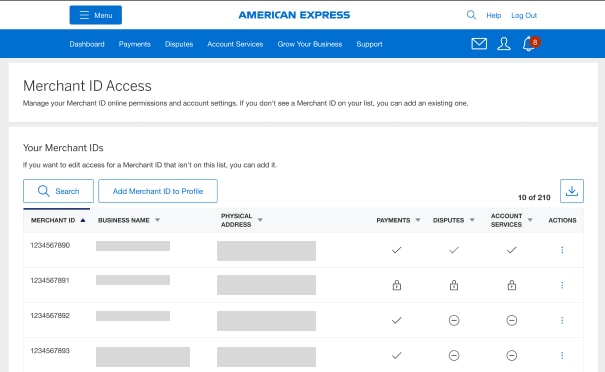Click Payments checkmark for merchant 1234567892
This screenshot has height=372, width=605.
point(397,320)
